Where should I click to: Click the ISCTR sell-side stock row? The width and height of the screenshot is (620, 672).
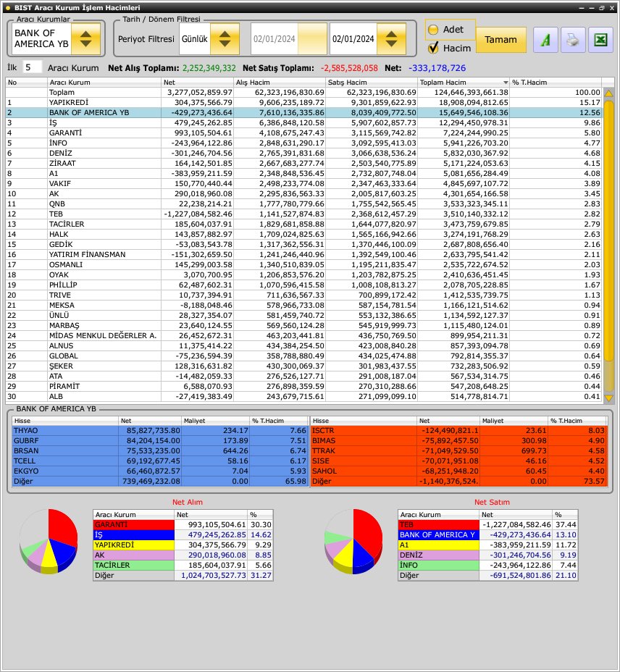pyautogui.click(x=458, y=431)
